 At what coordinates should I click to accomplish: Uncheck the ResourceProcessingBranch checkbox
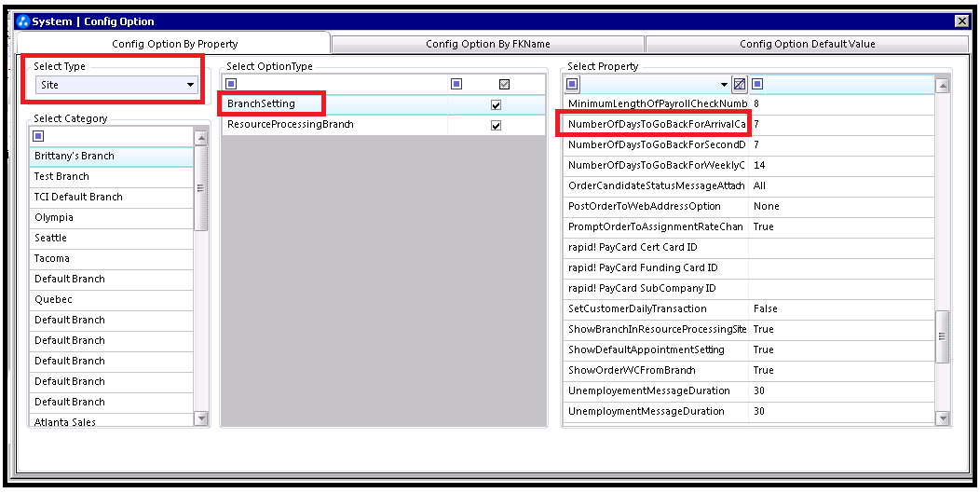coord(497,126)
